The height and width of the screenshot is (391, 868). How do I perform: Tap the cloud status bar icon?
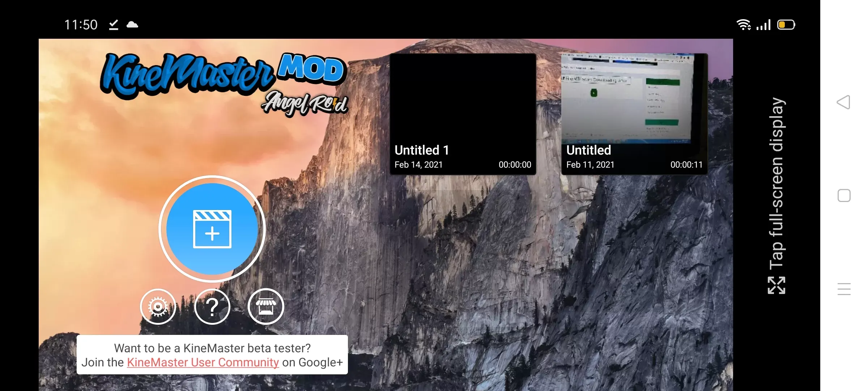point(132,25)
